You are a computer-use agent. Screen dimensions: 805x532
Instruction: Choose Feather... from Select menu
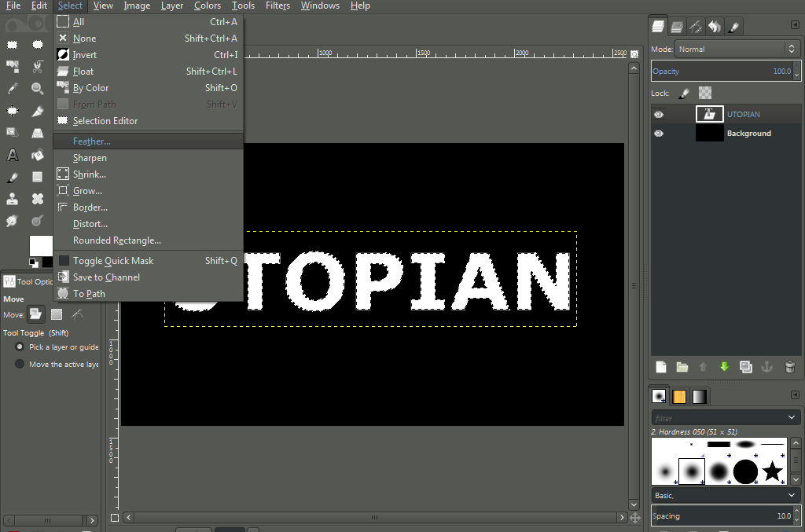click(148, 141)
